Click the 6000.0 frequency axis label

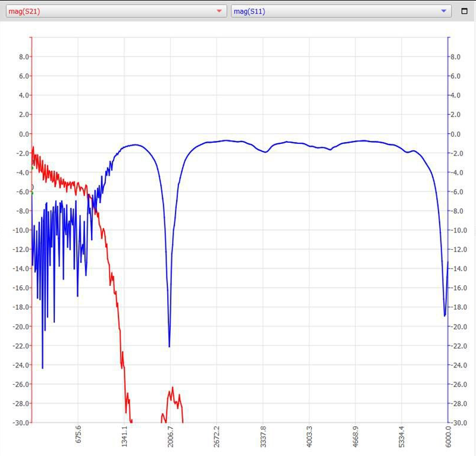[448, 436]
